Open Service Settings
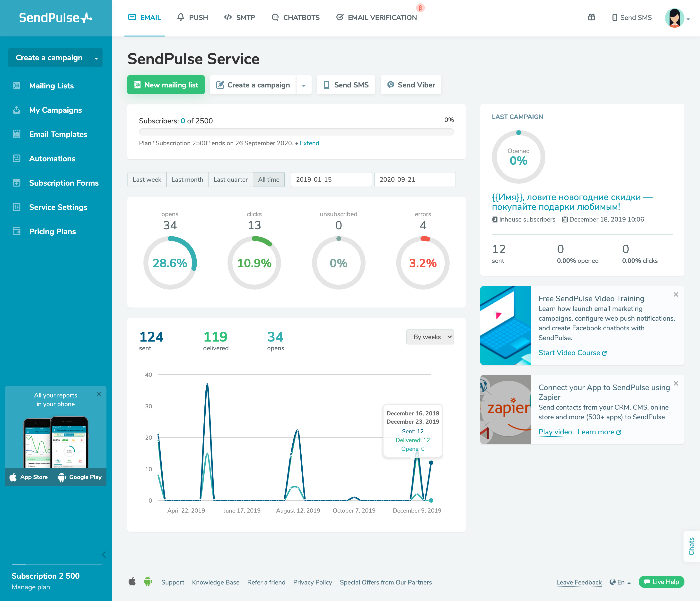700x601 pixels. pyautogui.click(x=58, y=207)
